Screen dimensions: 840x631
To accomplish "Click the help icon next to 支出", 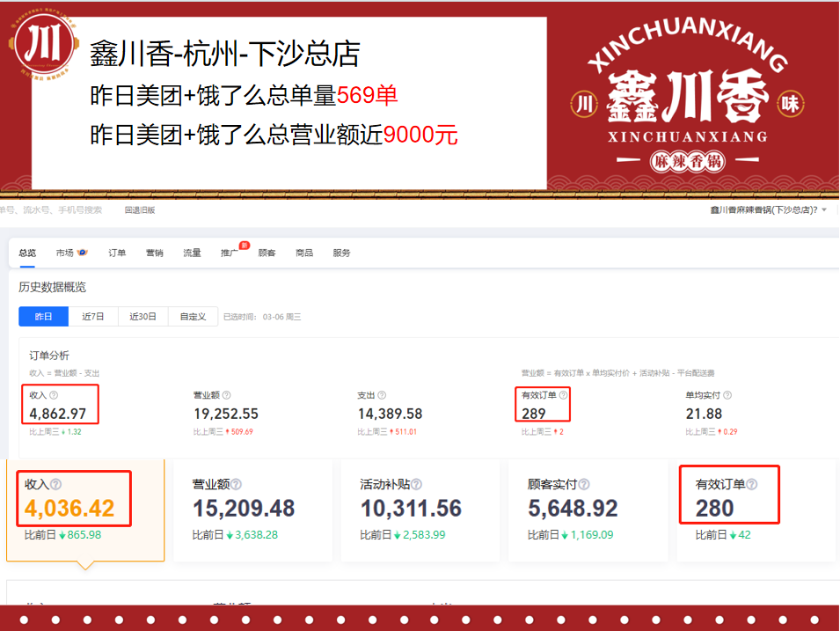I will [x=382, y=395].
